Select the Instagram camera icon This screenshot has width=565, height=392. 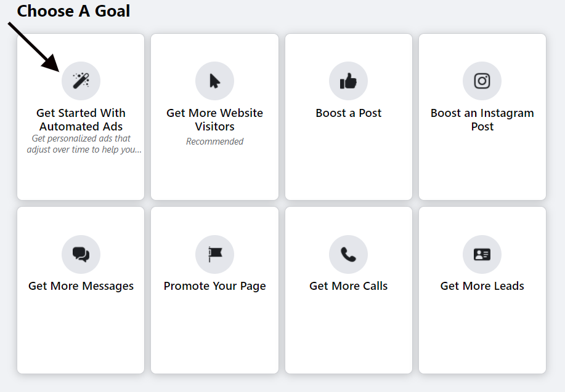click(482, 80)
